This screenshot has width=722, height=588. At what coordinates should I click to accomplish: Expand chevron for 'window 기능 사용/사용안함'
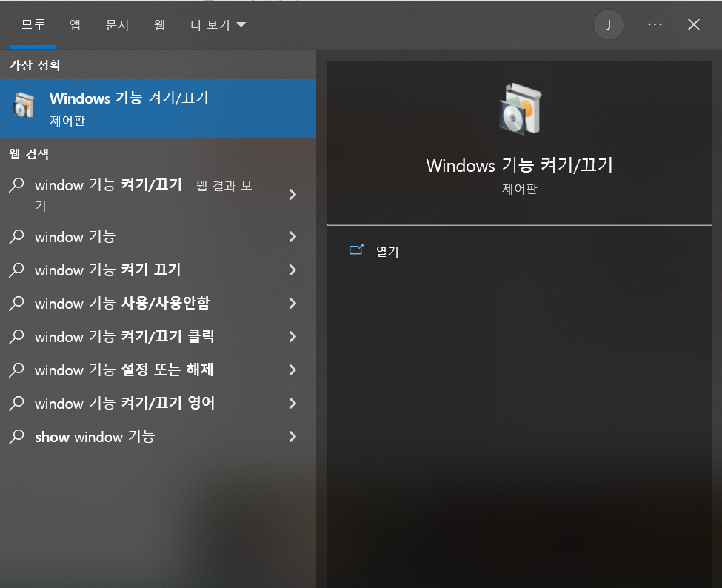(293, 303)
